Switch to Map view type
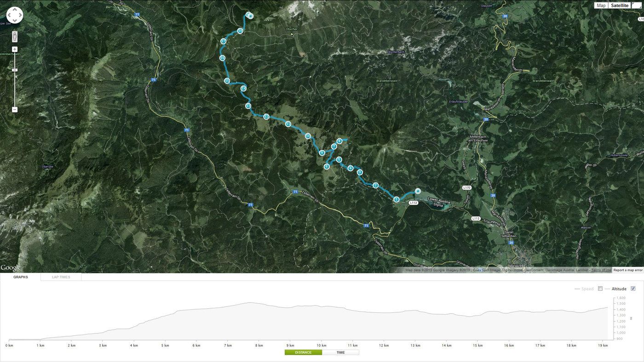644x362 pixels. tap(601, 6)
